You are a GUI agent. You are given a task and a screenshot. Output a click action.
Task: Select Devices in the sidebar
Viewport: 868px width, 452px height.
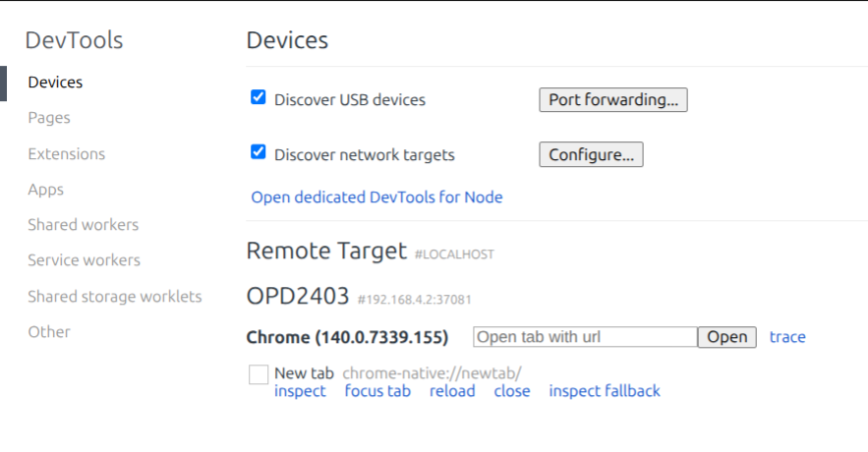[x=55, y=83]
